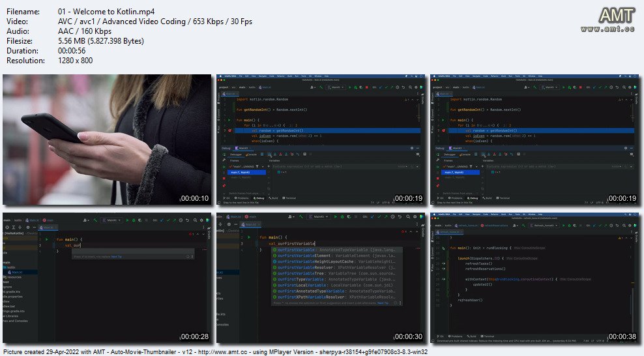Screen dimensions: 644x356
Task: Open the Terminal tab in 00:00:38 frame
Action: (x=487, y=336)
